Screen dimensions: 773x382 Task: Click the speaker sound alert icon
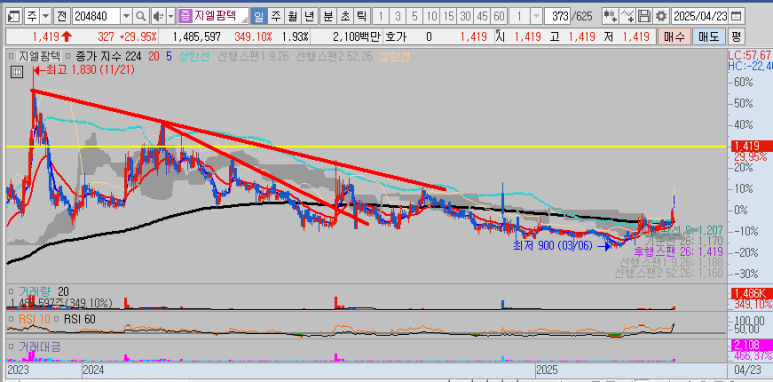tap(158, 16)
